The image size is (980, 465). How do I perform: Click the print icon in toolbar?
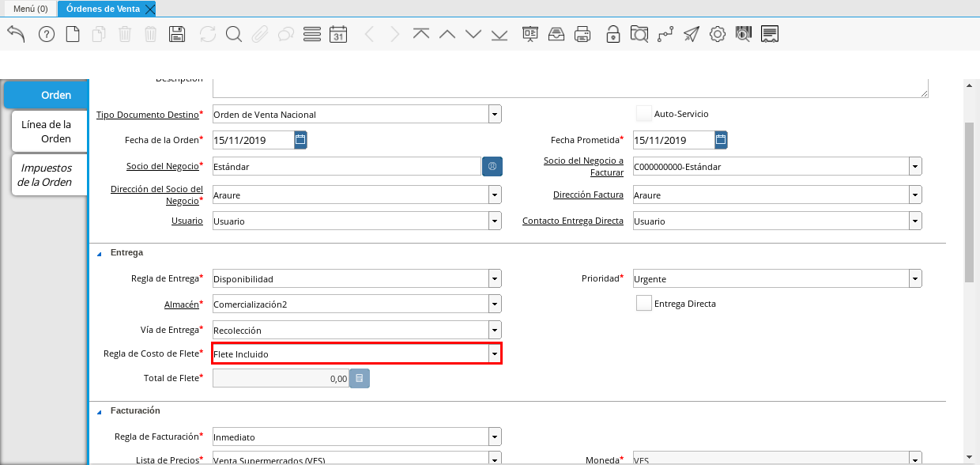click(x=582, y=34)
